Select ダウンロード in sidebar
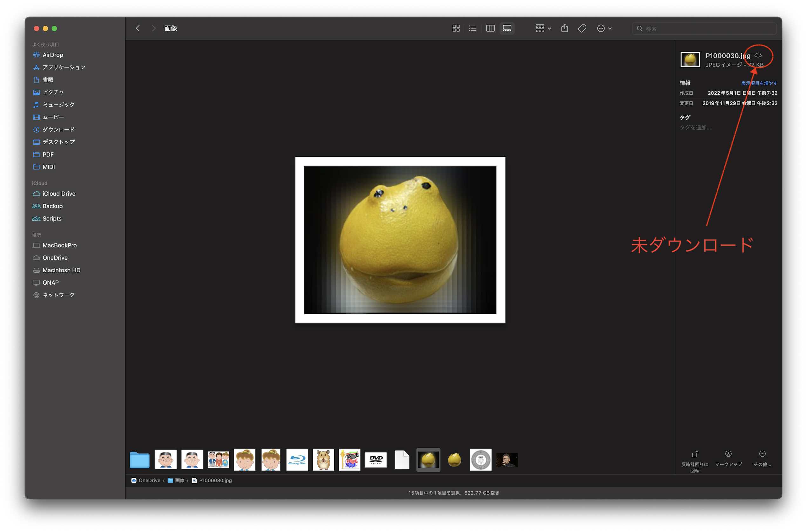The image size is (807, 532). [x=58, y=130]
